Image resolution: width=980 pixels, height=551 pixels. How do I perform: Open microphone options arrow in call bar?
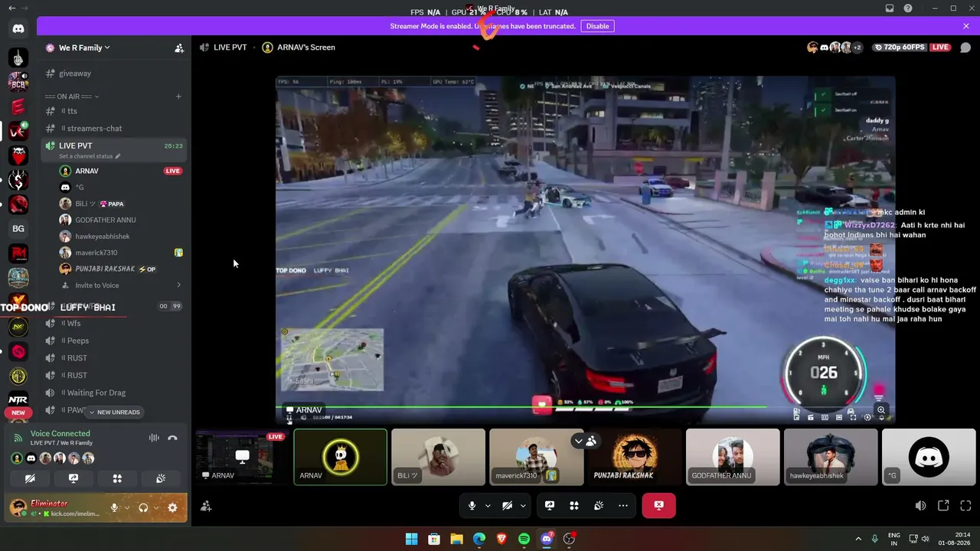[x=488, y=505]
